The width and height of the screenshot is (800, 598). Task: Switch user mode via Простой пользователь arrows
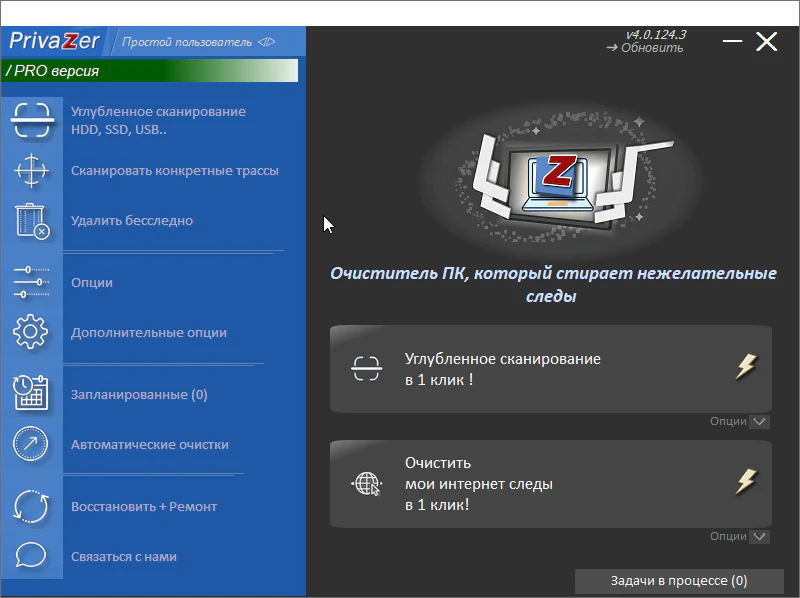[x=266, y=42]
